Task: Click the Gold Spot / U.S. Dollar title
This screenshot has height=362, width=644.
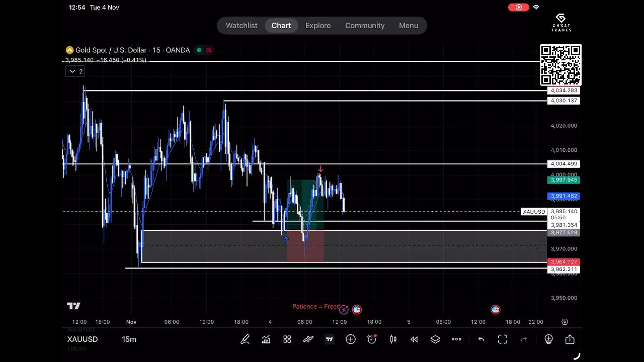Action: pos(133,50)
